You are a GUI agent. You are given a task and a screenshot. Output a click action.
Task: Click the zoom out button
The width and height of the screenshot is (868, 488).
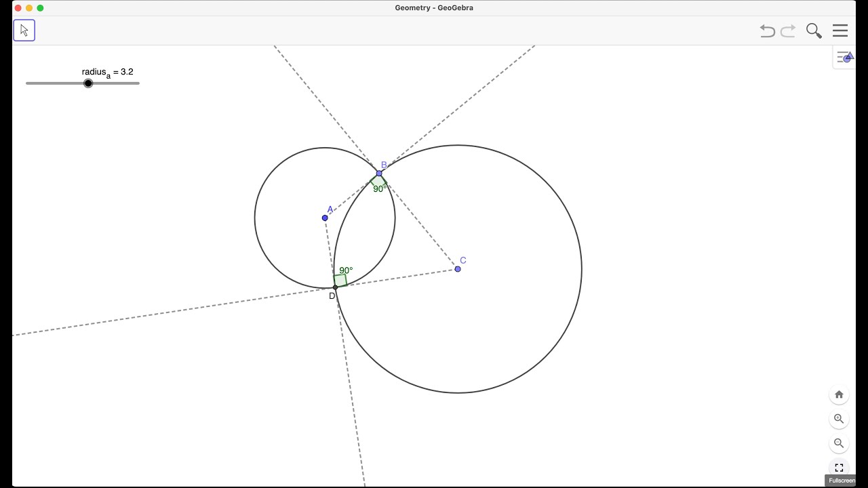coord(839,443)
